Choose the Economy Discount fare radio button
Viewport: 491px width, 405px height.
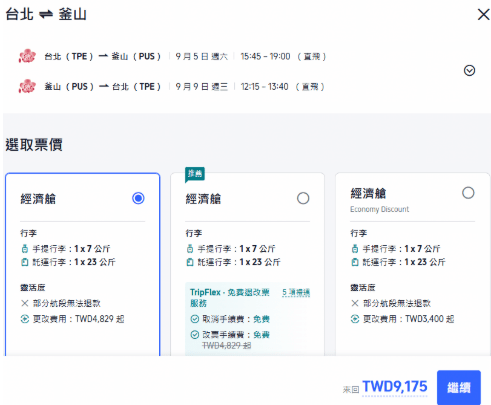coord(468,193)
